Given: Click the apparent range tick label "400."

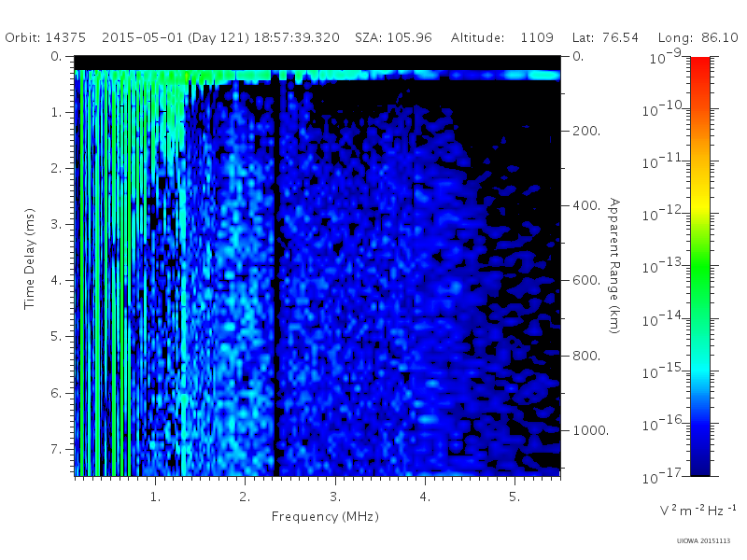Looking at the screenshot, I should pos(586,205).
